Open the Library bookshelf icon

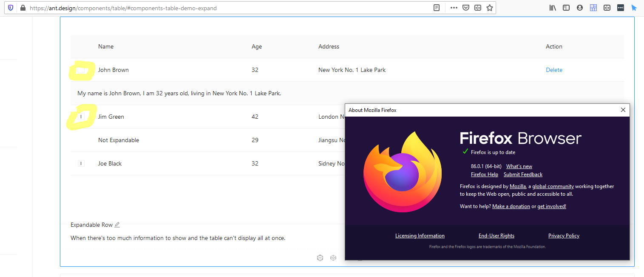pos(553,8)
